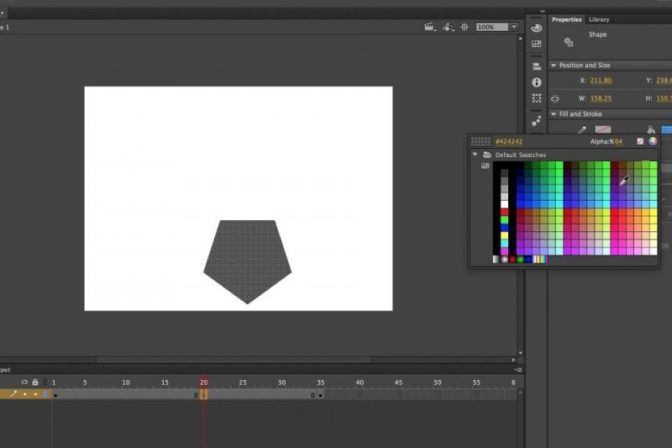Click the hex color field #424242
The image size is (672, 448).
click(x=509, y=141)
